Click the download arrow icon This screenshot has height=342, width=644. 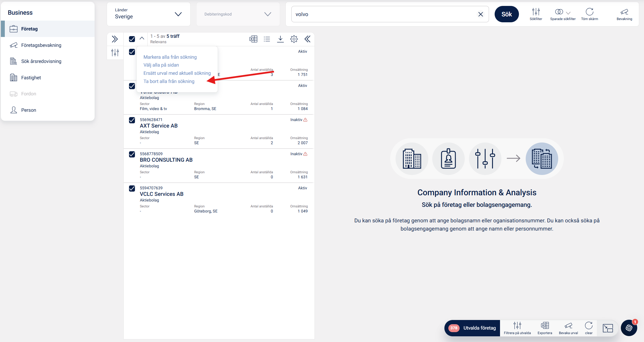pos(280,39)
